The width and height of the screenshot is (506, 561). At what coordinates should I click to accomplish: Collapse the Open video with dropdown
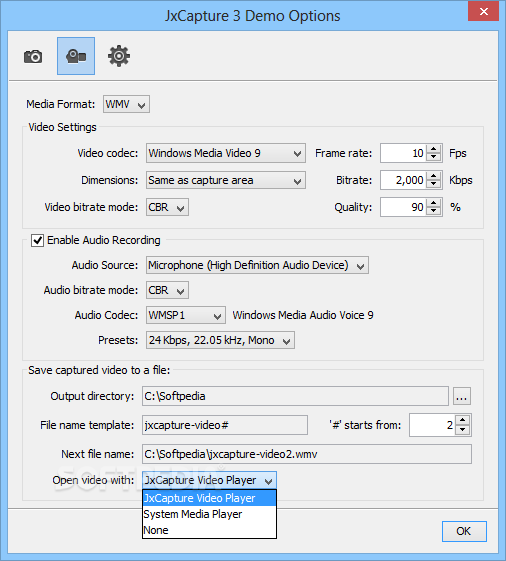209,480
